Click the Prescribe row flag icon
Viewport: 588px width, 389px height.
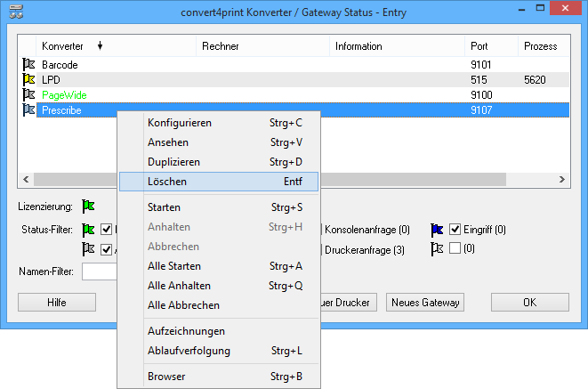coord(28,109)
